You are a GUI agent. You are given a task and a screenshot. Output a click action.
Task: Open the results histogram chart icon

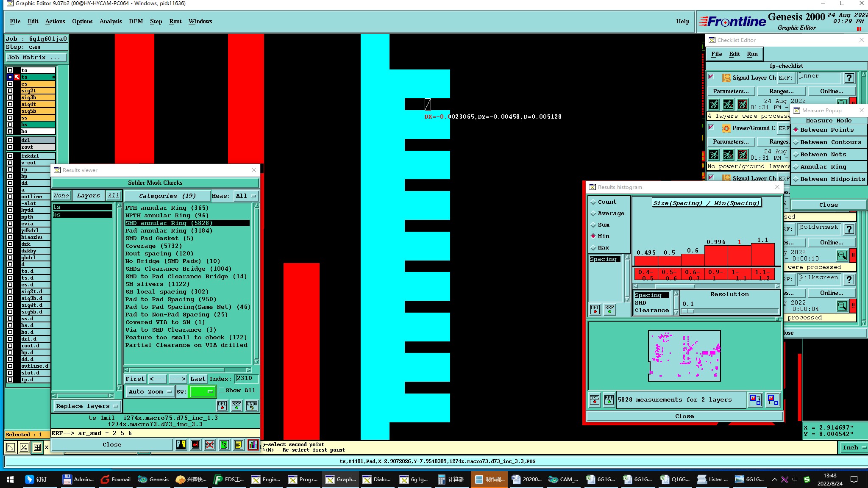[x=253, y=445]
